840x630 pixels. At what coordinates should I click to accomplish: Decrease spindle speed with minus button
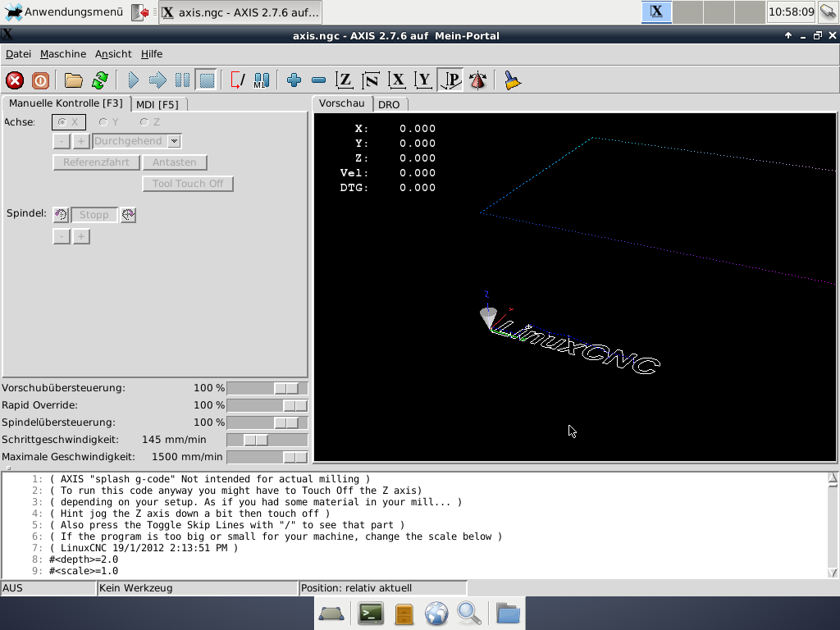pos(62,236)
